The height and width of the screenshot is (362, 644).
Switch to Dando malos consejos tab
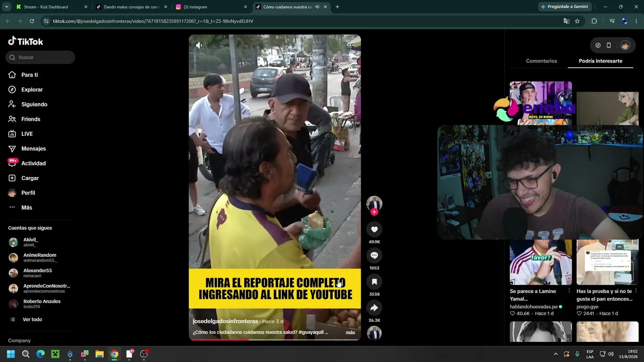click(131, 7)
